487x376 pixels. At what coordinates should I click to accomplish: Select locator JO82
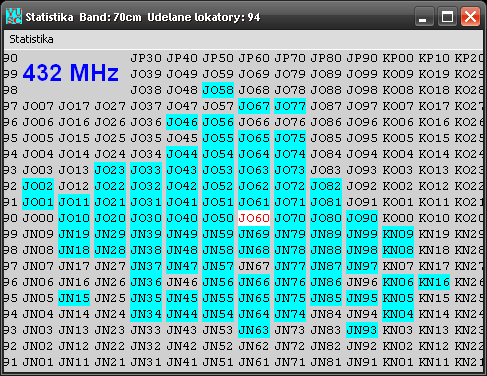tap(326, 186)
